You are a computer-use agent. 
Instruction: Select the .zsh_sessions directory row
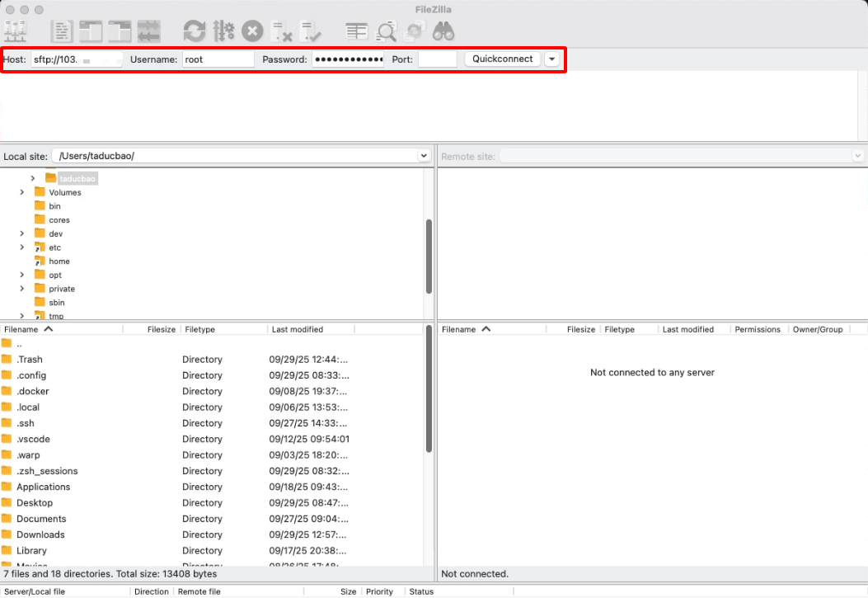pos(212,471)
